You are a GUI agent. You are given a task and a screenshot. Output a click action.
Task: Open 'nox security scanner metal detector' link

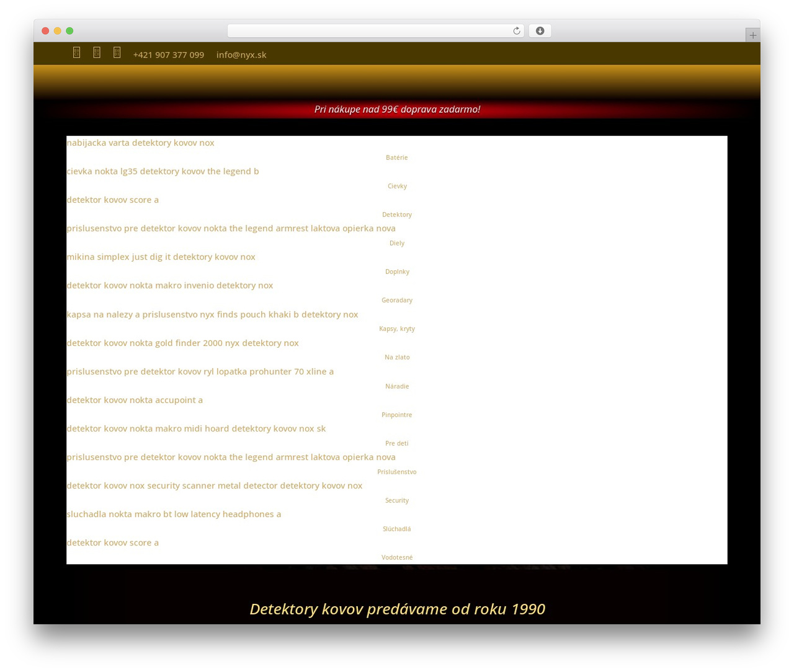click(x=214, y=485)
